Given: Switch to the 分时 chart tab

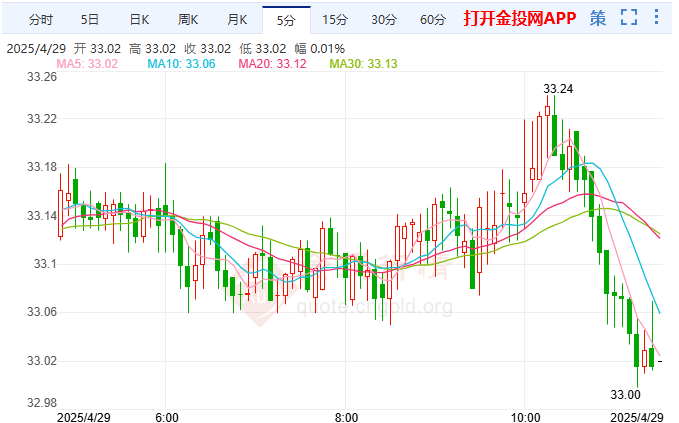Looking at the screenshot, I should (41, 19).
